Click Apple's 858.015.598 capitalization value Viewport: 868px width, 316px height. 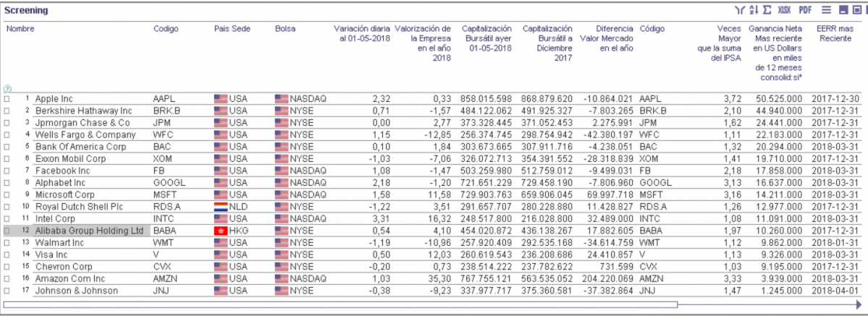[x=486, y=99]
